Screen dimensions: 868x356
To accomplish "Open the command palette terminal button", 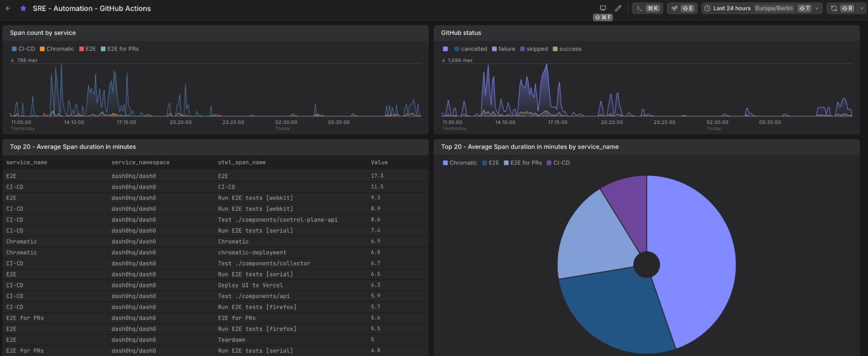I will click(x=647, y=8).
